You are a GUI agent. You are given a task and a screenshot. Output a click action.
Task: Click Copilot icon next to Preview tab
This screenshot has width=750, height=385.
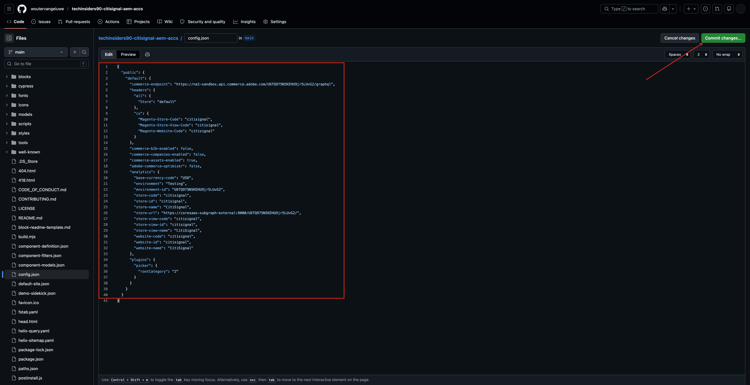point(147,55)
